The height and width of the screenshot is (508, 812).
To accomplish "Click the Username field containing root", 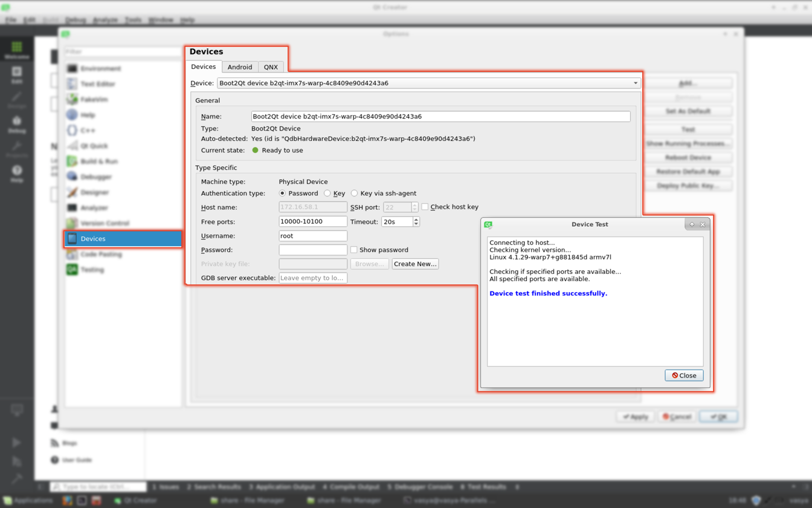I will 313,236.
